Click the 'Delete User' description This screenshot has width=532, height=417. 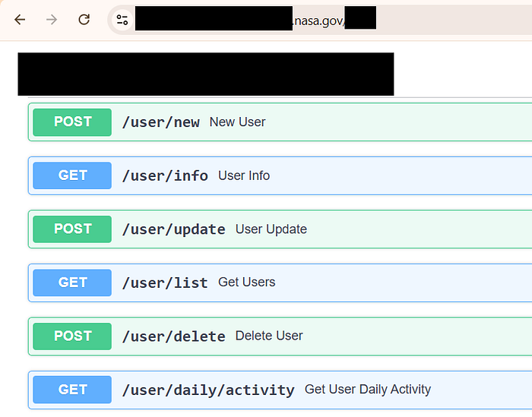269,336
